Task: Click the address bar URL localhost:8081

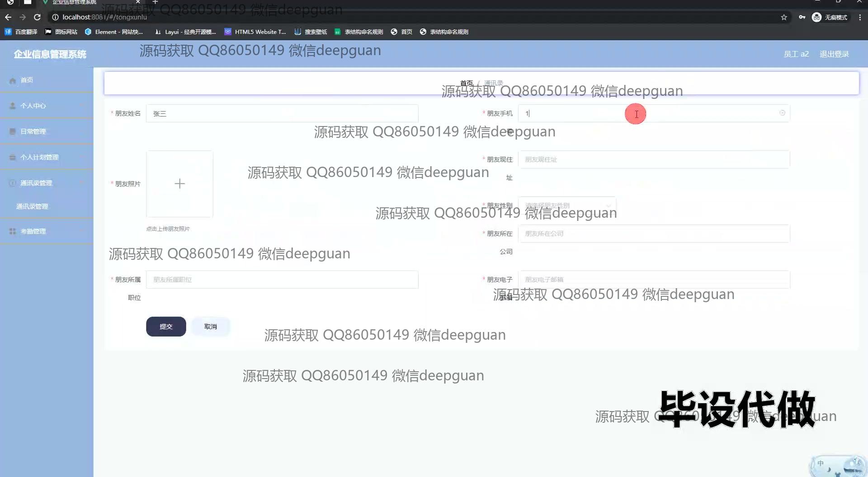Action: (104, 17)
